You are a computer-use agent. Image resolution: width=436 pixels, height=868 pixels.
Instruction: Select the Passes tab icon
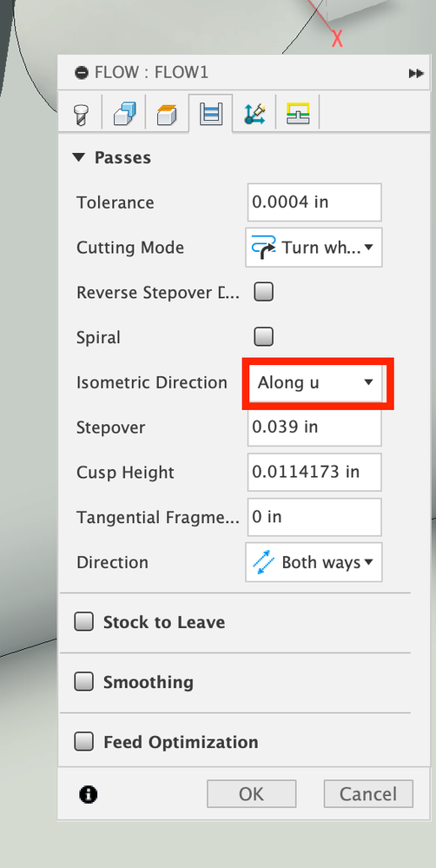click(x=211, y=114)
